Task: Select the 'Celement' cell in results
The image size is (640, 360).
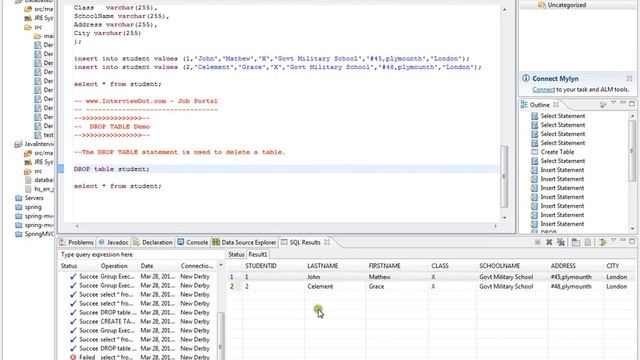Action: pos(320,287)
